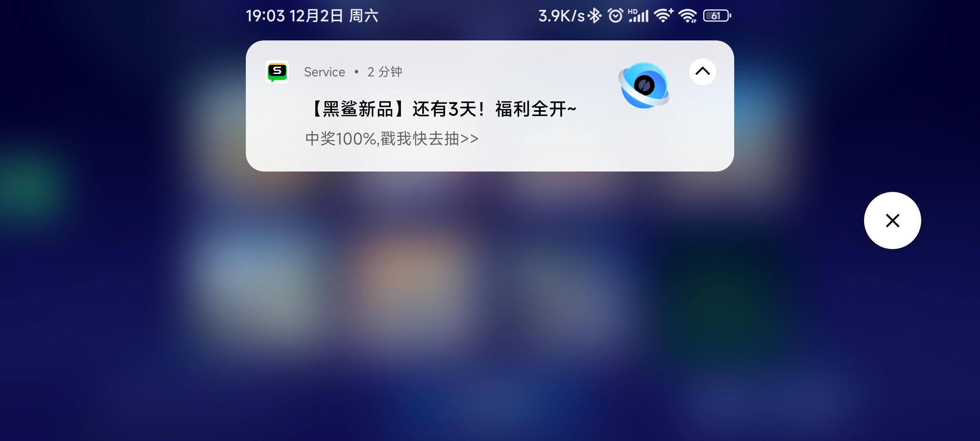This screenshot has width=980, height=441.
Task: Clear all notifications with the X button
Action: tap(892, 220)
